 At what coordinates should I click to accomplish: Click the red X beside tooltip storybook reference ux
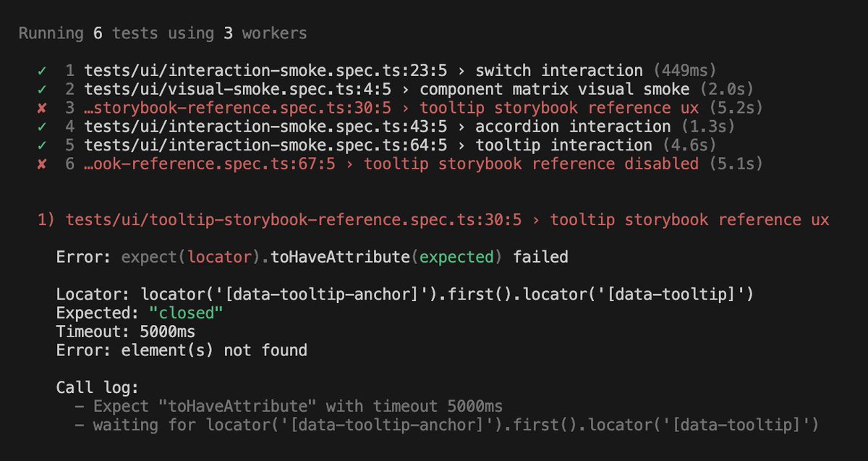tap(42, 108)
